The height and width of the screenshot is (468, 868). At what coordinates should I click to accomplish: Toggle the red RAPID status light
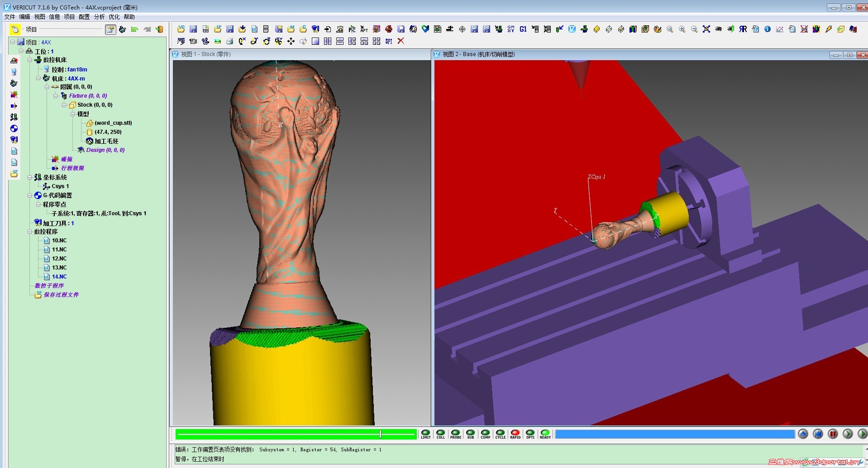click(515, 434)
